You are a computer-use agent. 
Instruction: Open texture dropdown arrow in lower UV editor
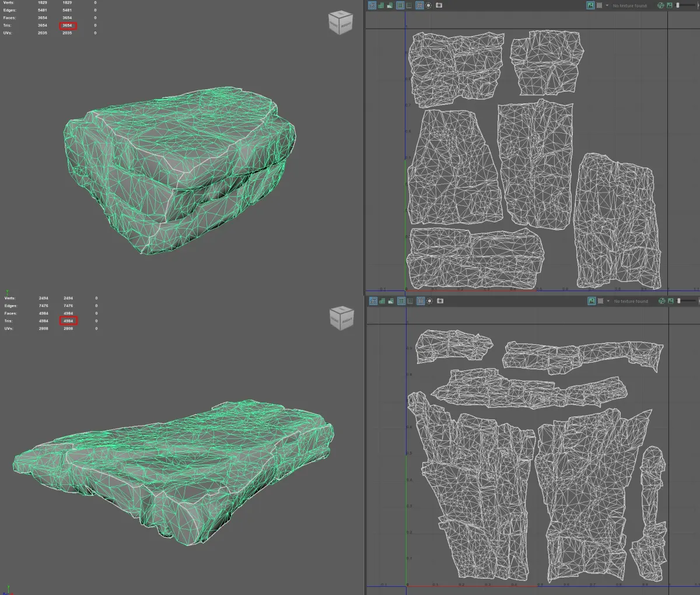(x=608, y=301)
